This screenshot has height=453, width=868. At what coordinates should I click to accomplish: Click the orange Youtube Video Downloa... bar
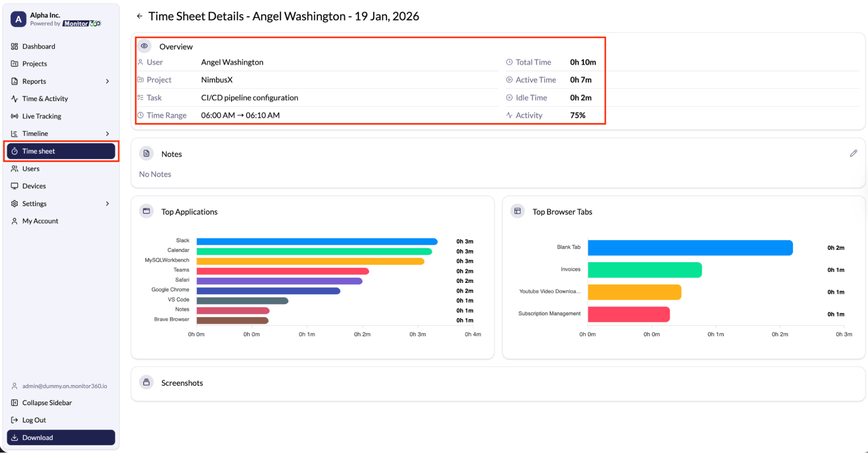pyautogui.click(x=635, y=292)
